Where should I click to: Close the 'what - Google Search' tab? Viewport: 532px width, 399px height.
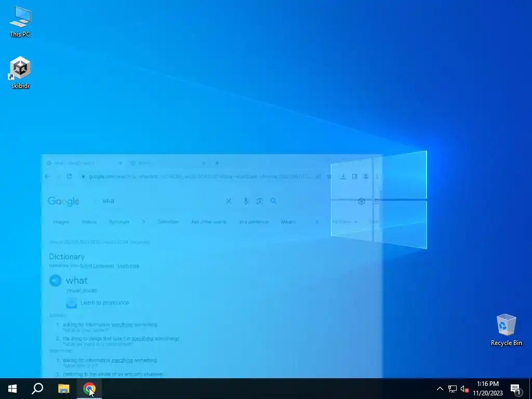(x=120, y=163)
